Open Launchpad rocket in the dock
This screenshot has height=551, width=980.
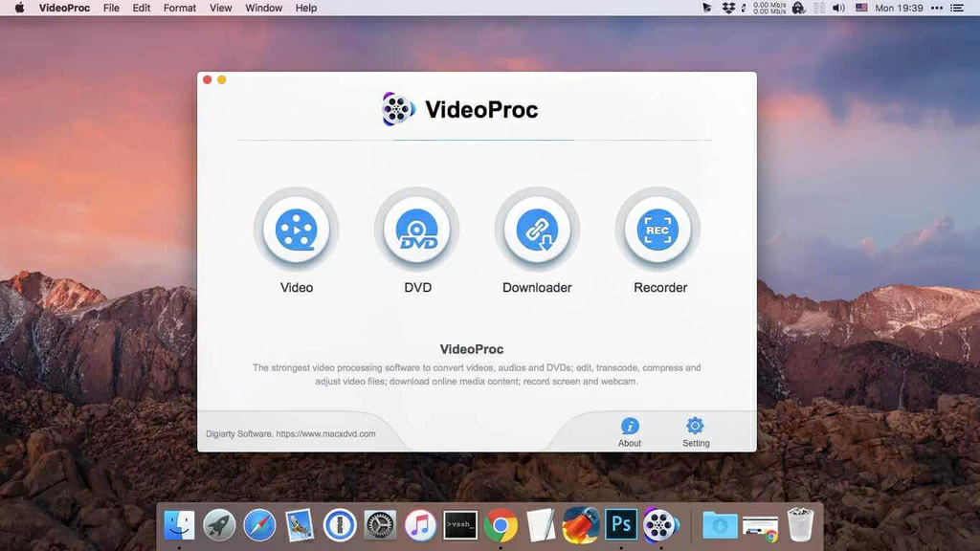point(219,525)
